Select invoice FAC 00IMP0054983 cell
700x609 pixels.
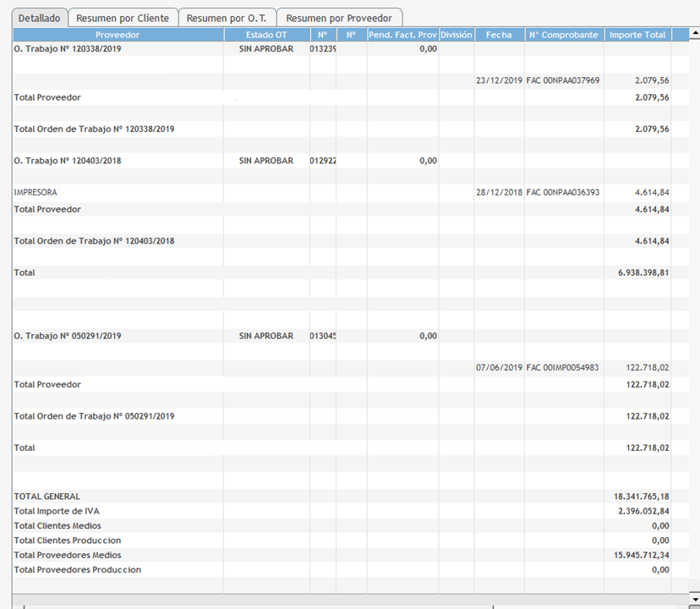563,368
